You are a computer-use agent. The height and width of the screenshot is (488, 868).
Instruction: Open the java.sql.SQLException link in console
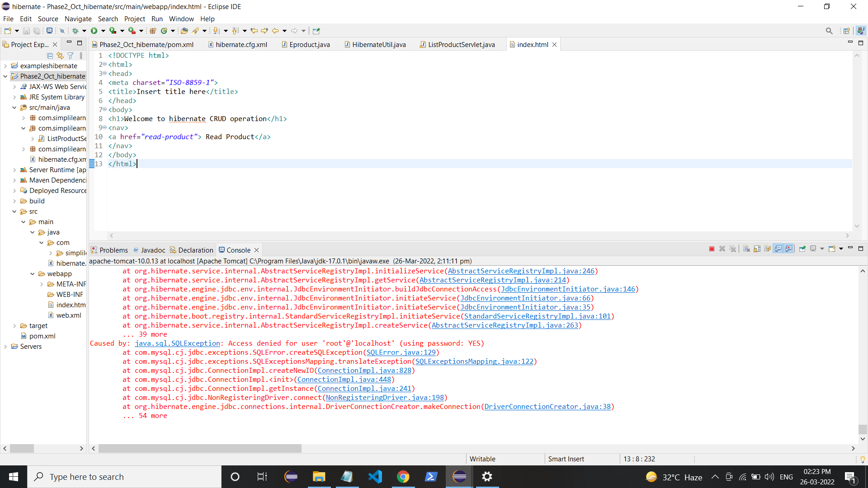[177, 343]
